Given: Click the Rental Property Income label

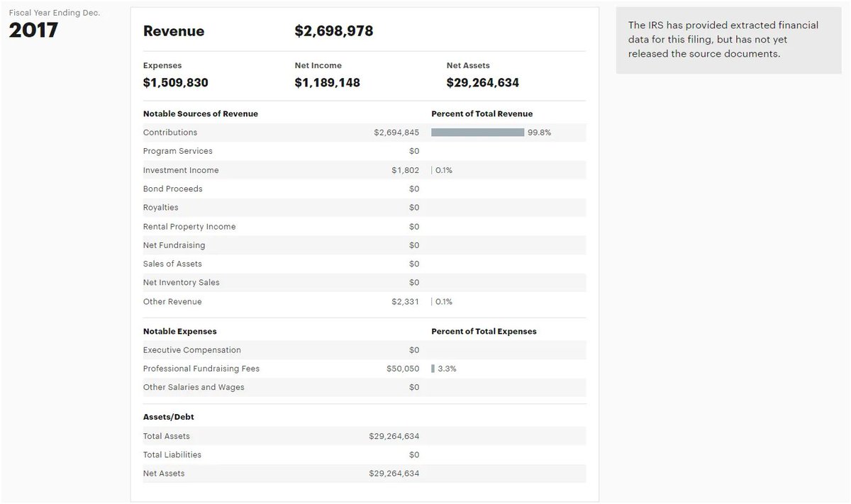Looking at the screenshot, I should coord(189,227).
